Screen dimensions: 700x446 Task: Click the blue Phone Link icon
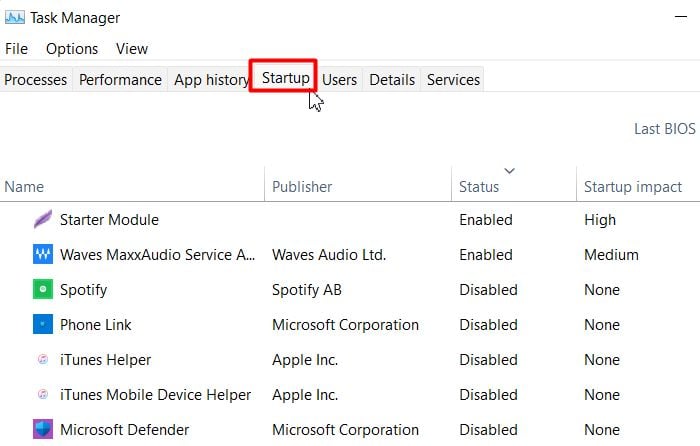[x=43, y=325]
